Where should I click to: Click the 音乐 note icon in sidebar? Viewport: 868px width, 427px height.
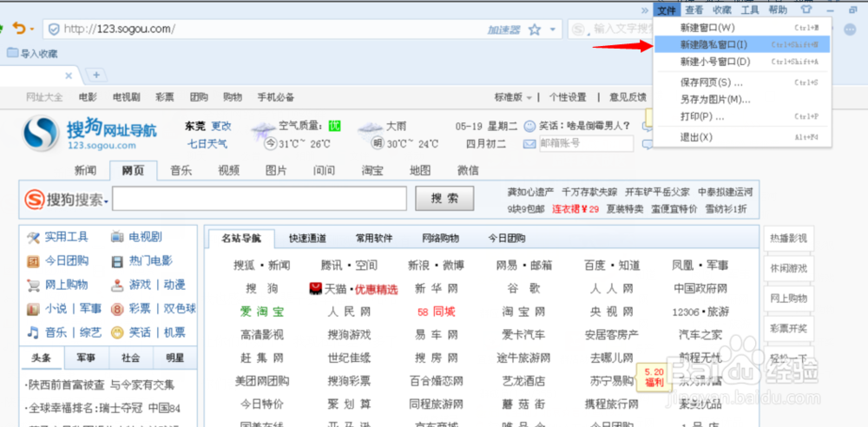33,333
